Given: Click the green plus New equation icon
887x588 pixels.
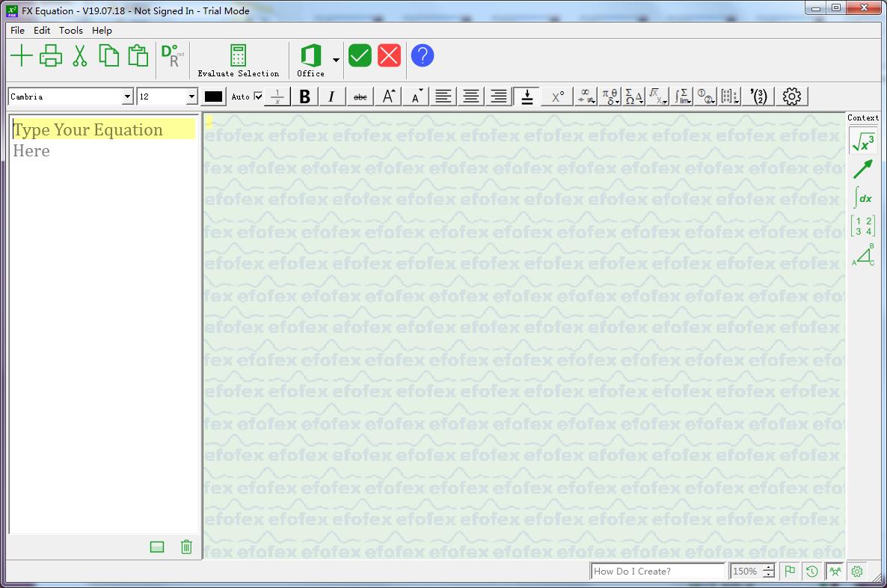Looking at the screenshot, I should pos(22,55).
